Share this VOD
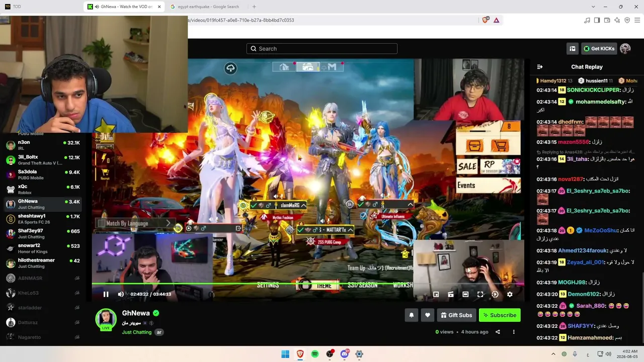The height and width of the screenshot is (362, 644). coord(498,332)
